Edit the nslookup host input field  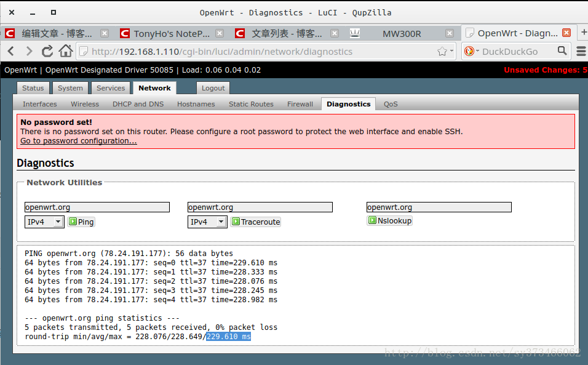pos(439,207)
